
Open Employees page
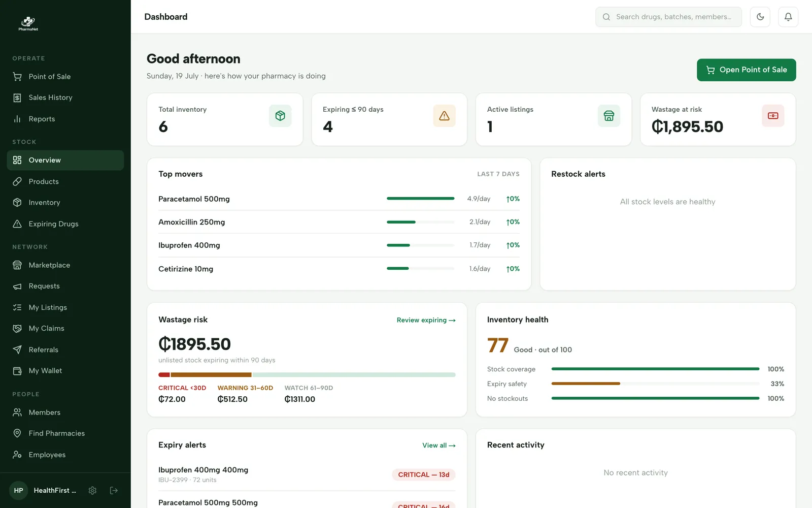pos(65,455)
